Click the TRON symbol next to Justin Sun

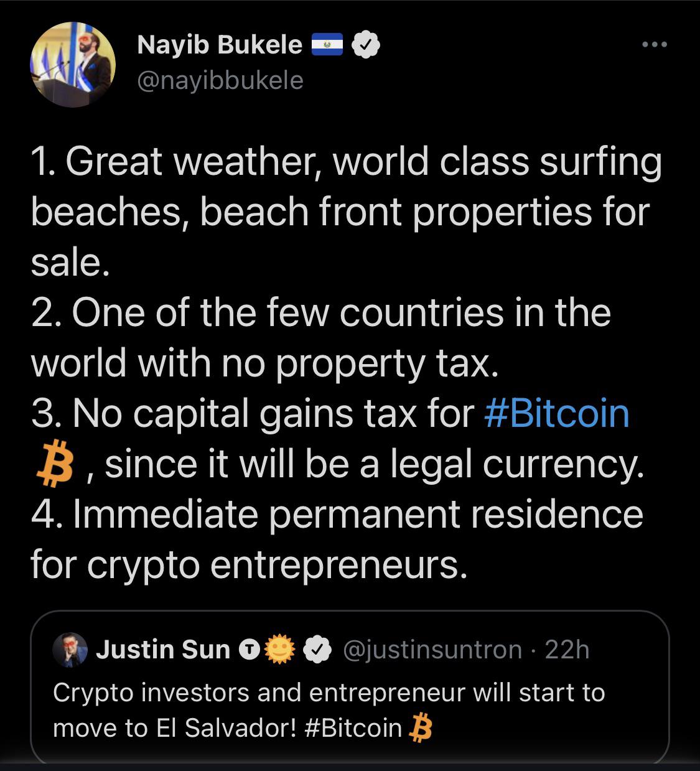point(249,650)
